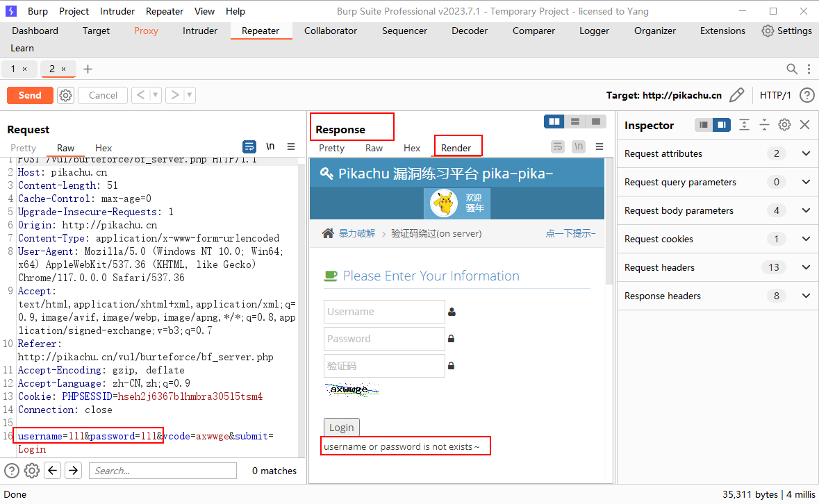This screenshot has width=819, height=504.
Task: Open history back dropdown arrow
Action: point(156,95)
